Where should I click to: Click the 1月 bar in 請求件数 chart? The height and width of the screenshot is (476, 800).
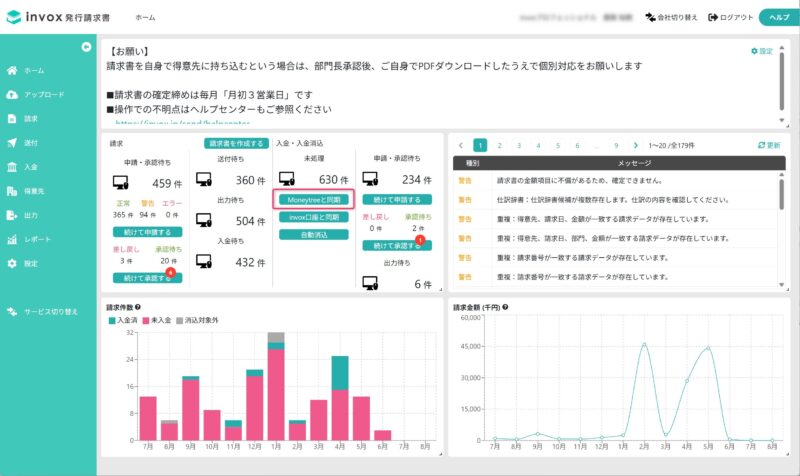click(x=276, y=386)
